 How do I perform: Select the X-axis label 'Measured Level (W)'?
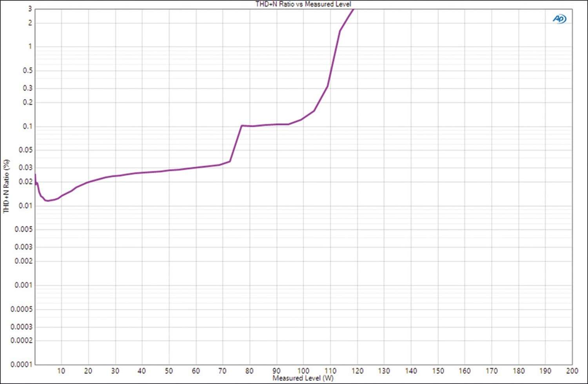tap(303, 378)
